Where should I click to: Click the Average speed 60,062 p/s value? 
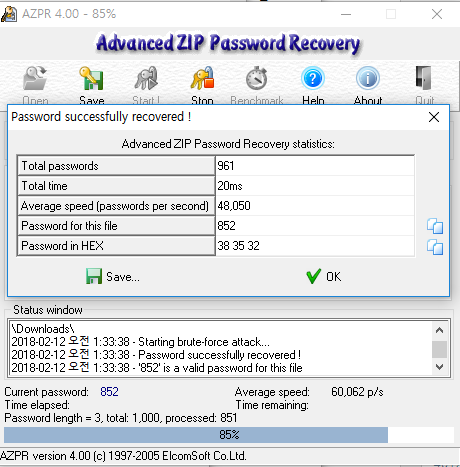click(357, 392)
